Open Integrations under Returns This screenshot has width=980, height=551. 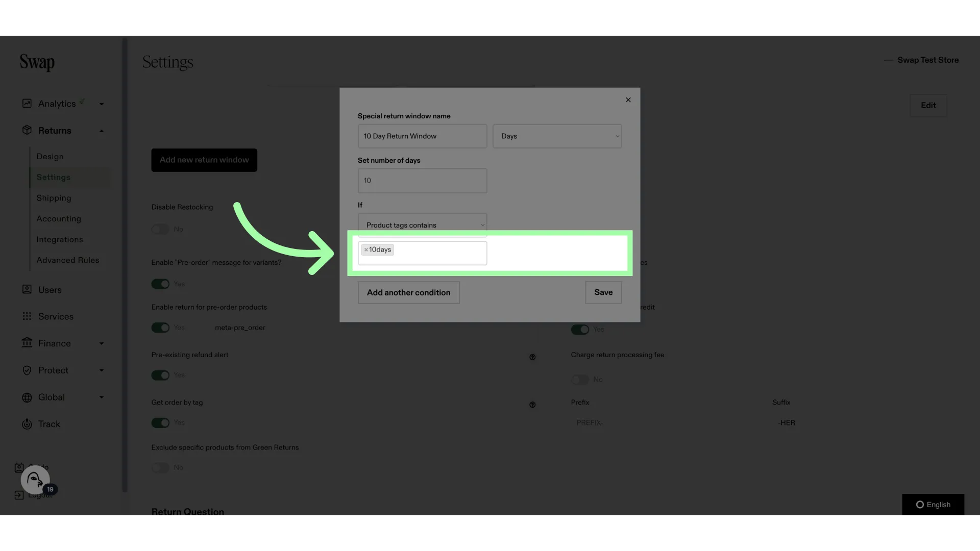click(60, 239)
